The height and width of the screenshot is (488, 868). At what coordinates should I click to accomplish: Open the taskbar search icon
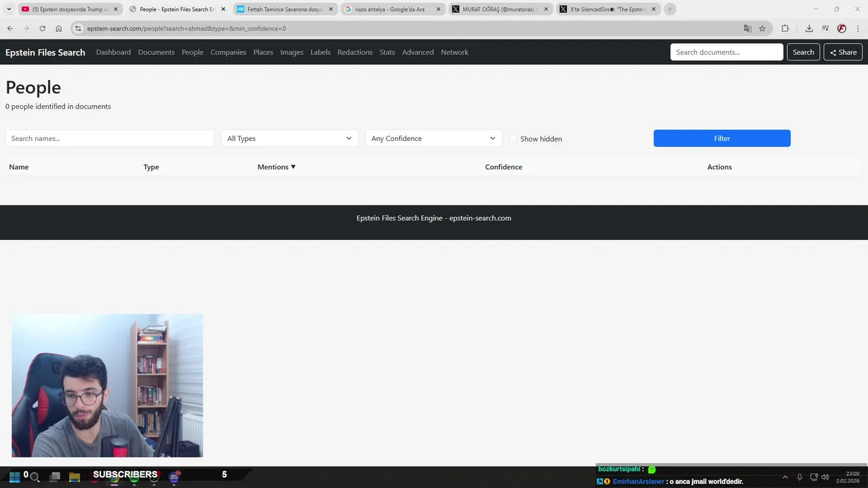tap(35, 477)
